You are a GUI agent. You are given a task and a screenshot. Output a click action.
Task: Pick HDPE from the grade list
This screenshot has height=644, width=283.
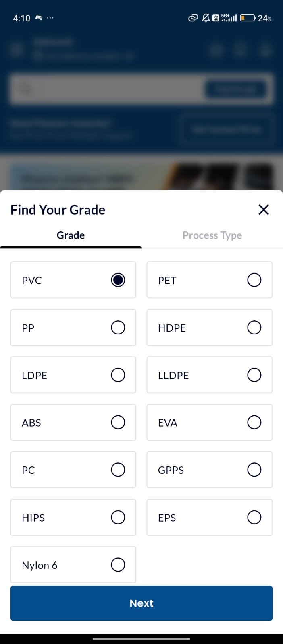[254, 327]
